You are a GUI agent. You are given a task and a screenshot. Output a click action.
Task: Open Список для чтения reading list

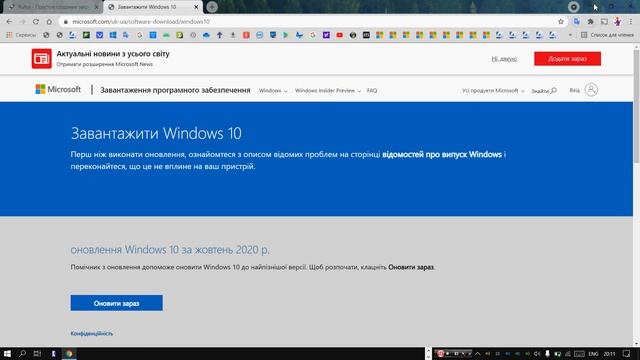[x=607, y=35]
